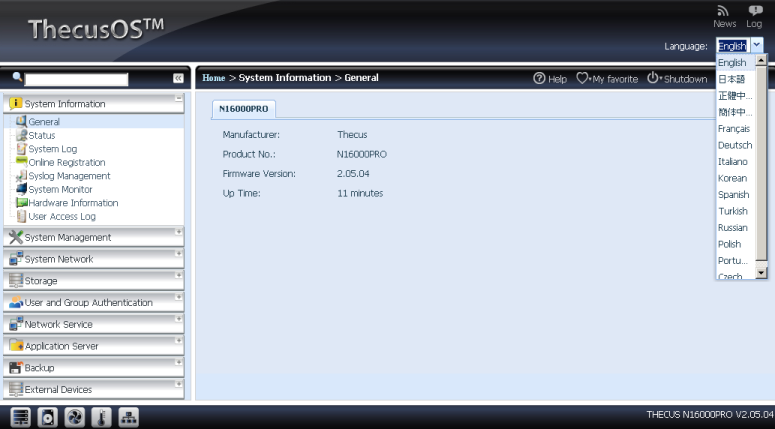Screen dimensions: 775x429
Task: Click the External Devices icon
Action: [x=16, y=389]
